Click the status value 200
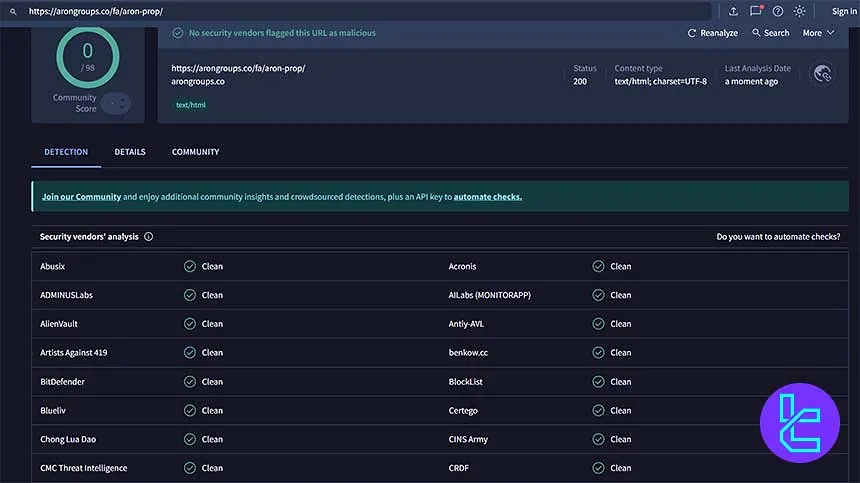The width and height of the screenshot is (860, 483). tap(580, 82)
